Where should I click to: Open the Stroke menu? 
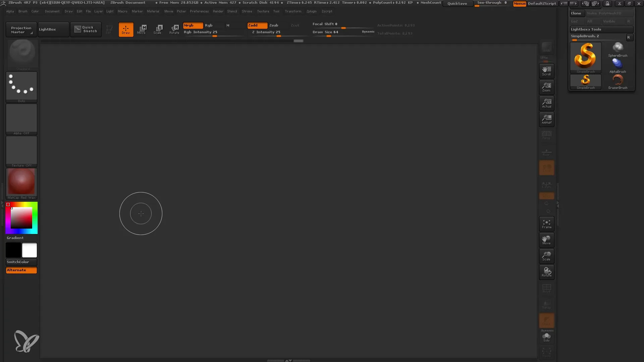247,11
